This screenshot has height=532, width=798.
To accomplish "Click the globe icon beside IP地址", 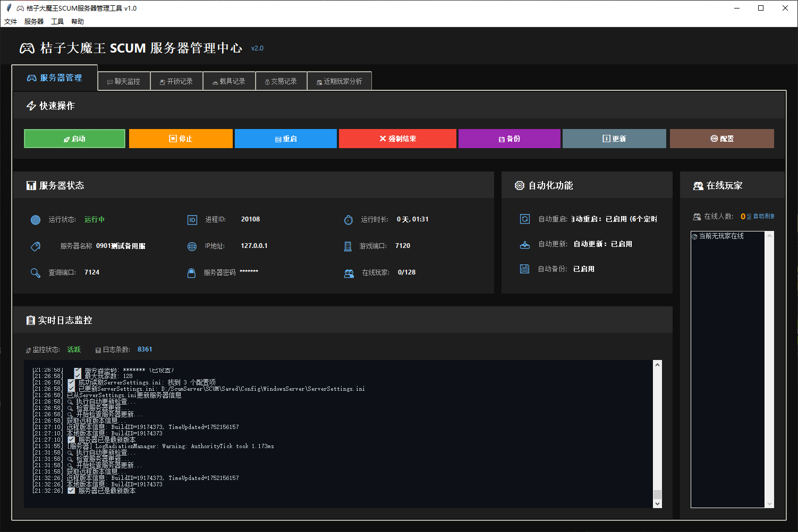I will click(x=192, y=245).
